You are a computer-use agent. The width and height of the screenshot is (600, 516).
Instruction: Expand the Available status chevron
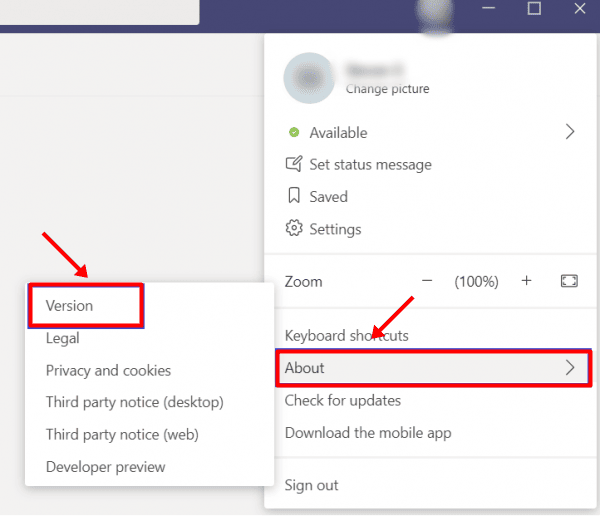click(570, 132)
